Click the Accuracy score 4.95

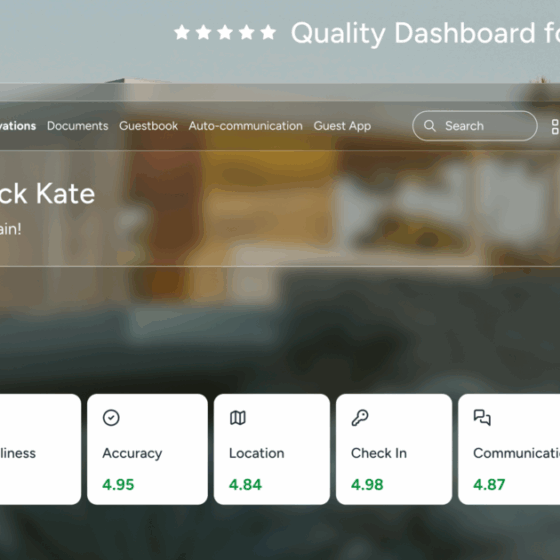point(118,485)
